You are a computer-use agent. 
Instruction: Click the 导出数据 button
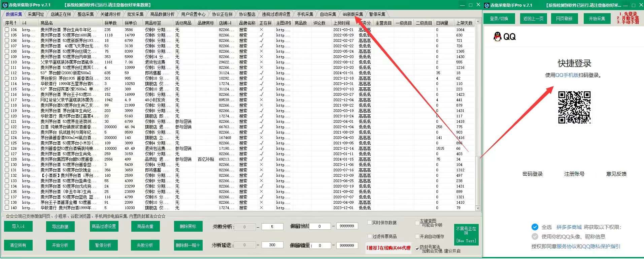(60, 227)
